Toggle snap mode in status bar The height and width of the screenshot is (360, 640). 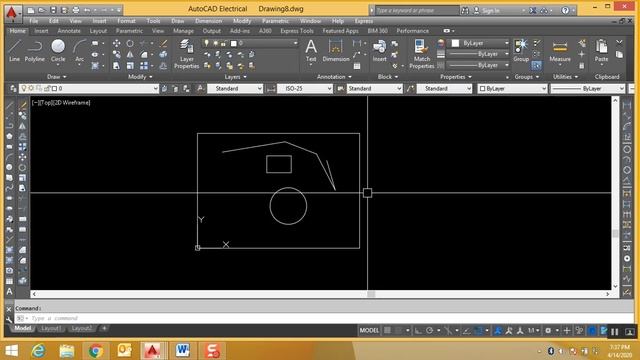pyautogui.click(x=399, y=331)
